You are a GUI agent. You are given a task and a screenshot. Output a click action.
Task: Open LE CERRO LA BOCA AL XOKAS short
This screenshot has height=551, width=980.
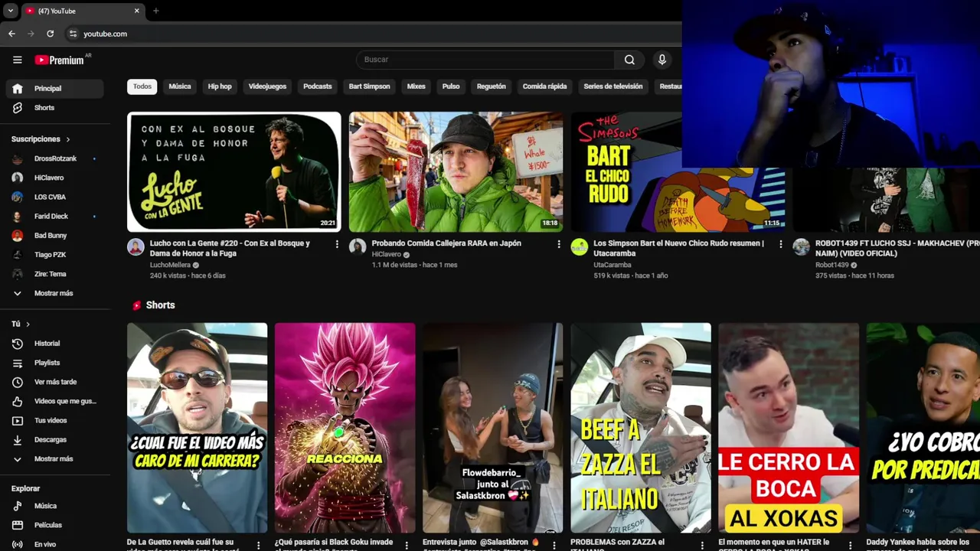pyautogui.click(x=789, y=428)
